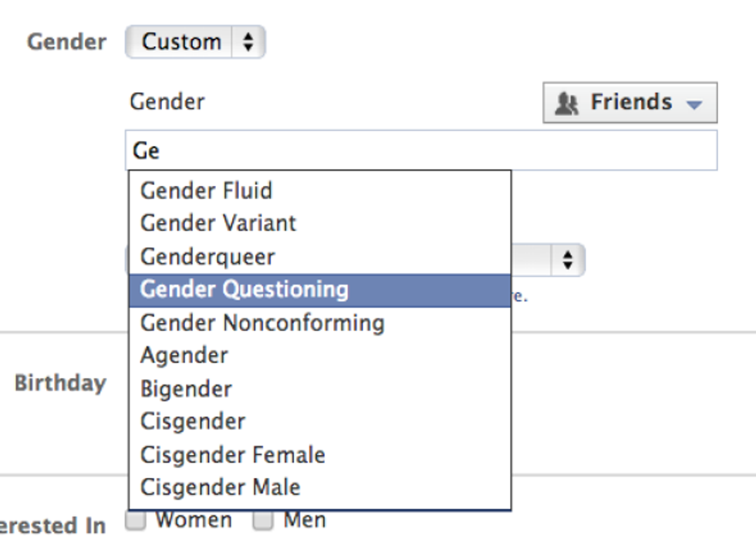The image size is (756, 539).
Task: Click the Friends dropdown arrow
Action: point(694,104)
